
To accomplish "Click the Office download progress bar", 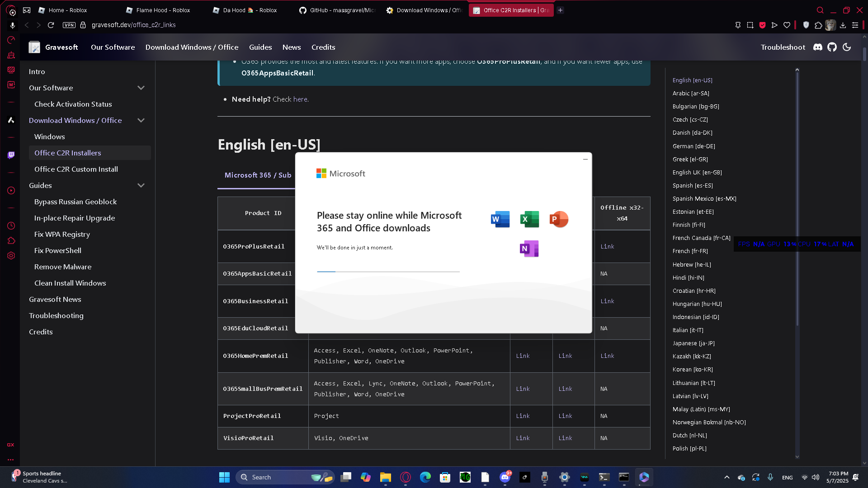I will 388,272.
